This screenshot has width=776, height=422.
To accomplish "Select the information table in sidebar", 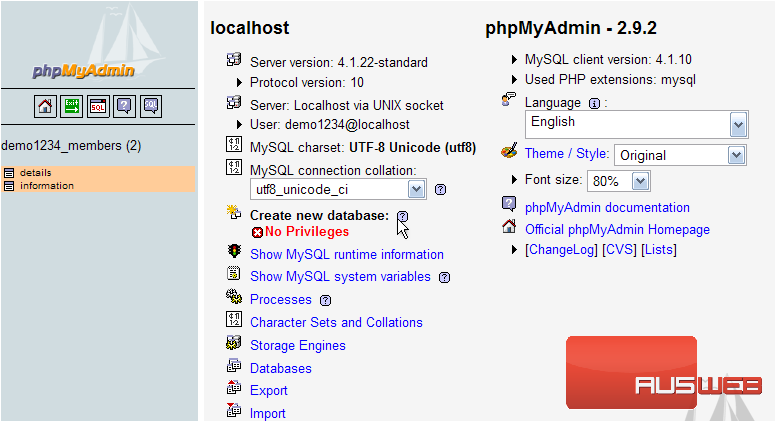I will click(x=47, y=186).
